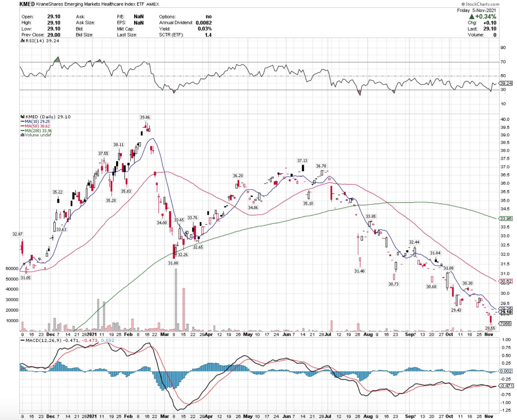517x420 pixels.
Task: Click the volume bars icon beside Volume undef
Action: pos(22,135)
